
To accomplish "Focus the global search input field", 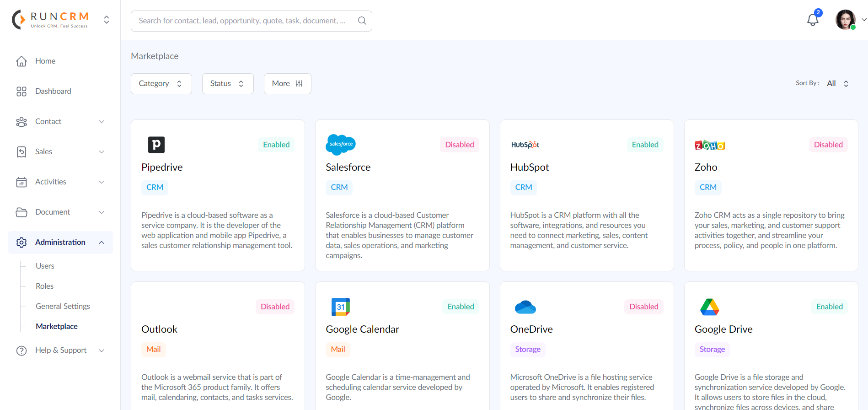I will 242,21.
